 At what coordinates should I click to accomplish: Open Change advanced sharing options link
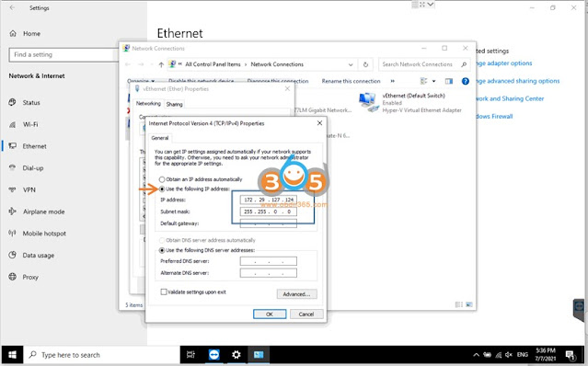click(518, 81)
